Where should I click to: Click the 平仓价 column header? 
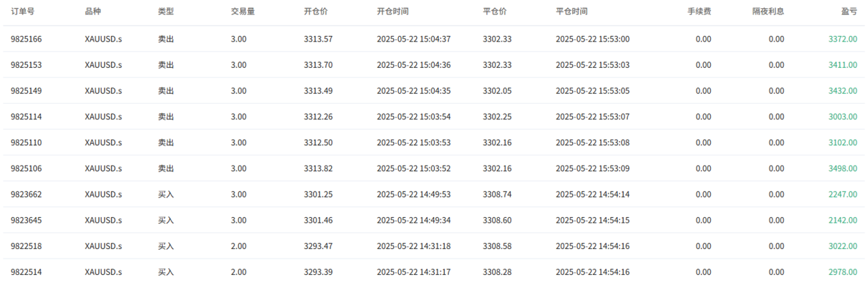(495, 12)
